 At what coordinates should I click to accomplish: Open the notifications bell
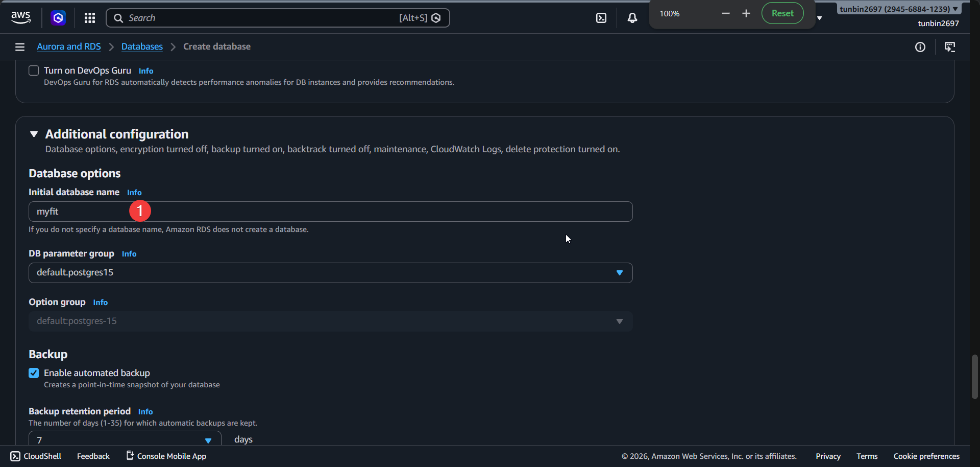[632, 18]
